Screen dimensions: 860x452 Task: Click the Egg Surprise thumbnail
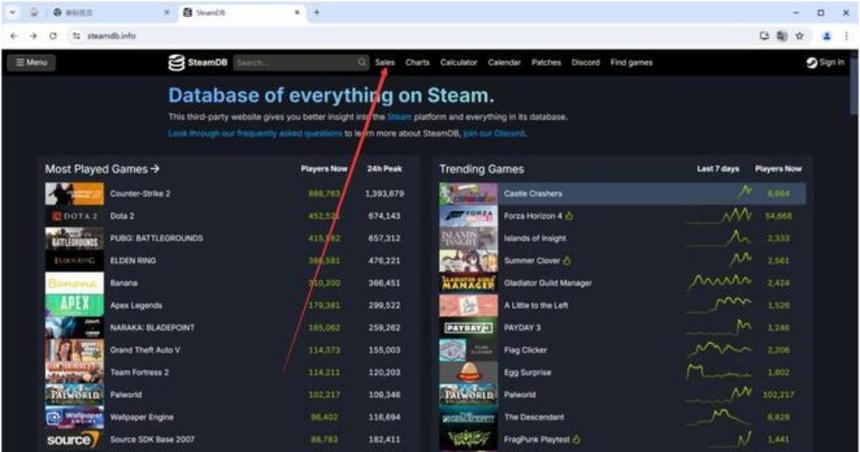[x=468, y=372]
